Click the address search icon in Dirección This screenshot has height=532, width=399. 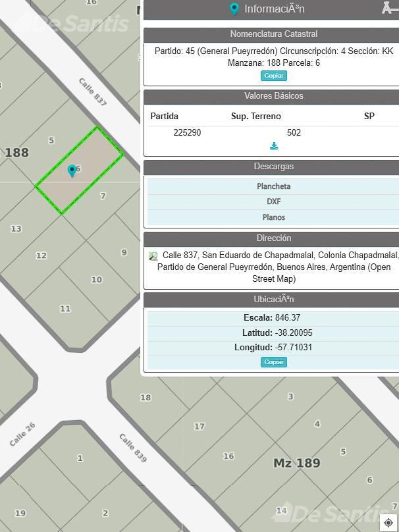pyautogui.click(x=153, y=256)
